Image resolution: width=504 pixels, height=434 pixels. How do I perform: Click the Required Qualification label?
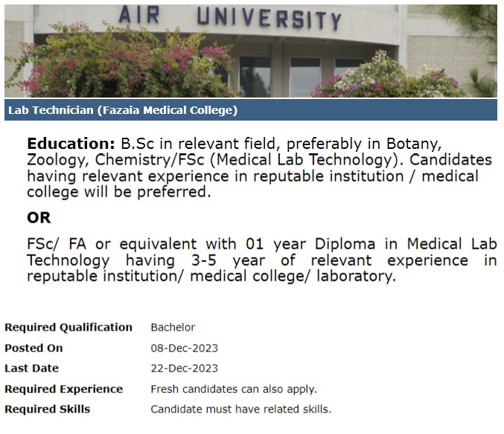(x=68, y=328)
